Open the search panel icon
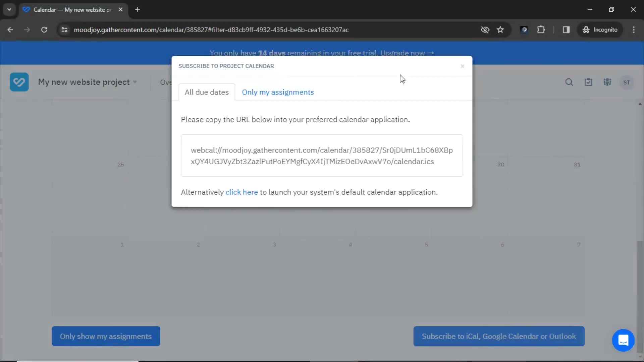The width and height of the screenshot is (644, 362). tap(569, 82)
